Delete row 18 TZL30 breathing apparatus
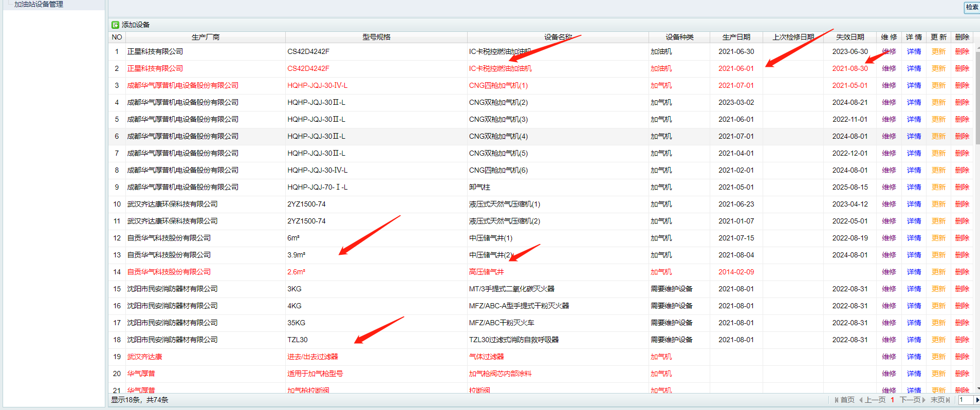Viewport: 980px width, 410px height. click(x=962, y=340)
